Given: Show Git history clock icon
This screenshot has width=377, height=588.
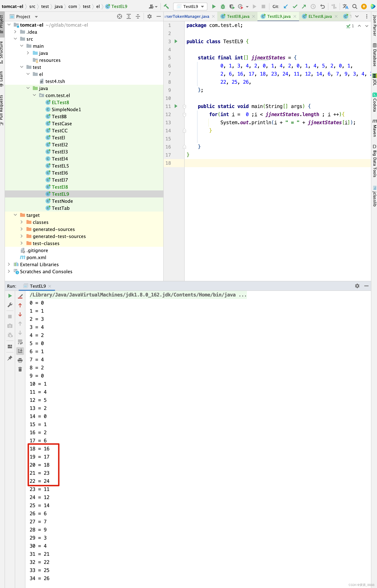Looking at the screenshot, I should click(313, 7).
